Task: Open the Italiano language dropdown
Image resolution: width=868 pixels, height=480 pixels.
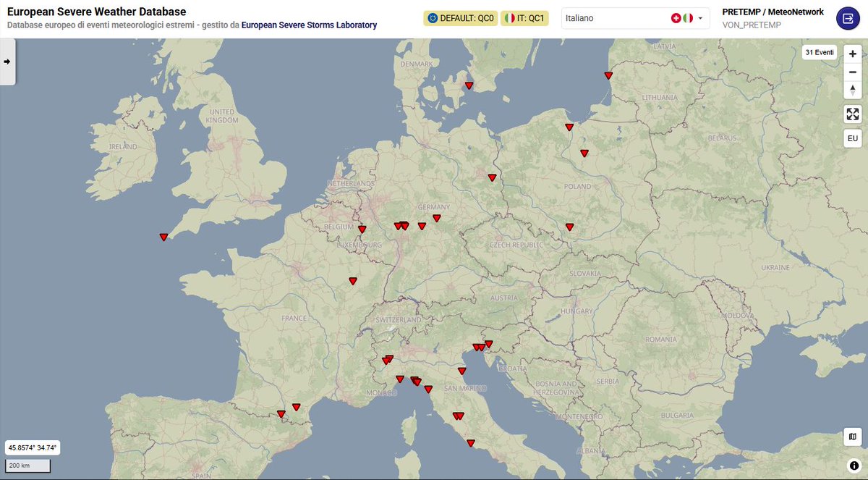Action: pos(636,17)
